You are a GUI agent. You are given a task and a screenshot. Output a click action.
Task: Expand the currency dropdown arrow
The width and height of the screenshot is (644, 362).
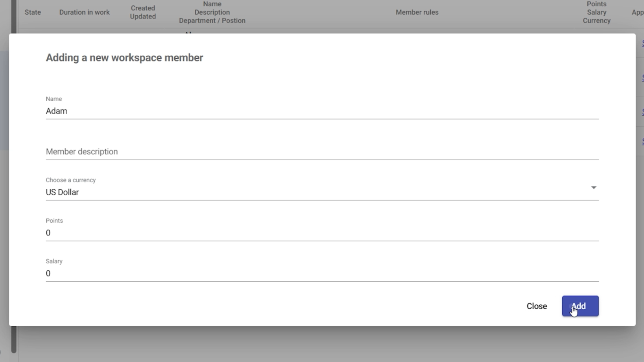pyautogui.click(x=593, y=187)
